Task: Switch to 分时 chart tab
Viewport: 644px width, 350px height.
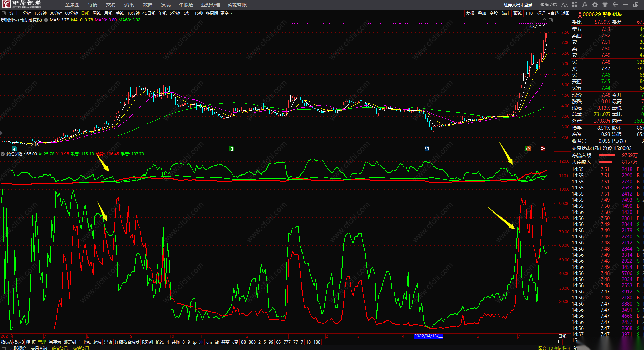Action: point(14,13)
